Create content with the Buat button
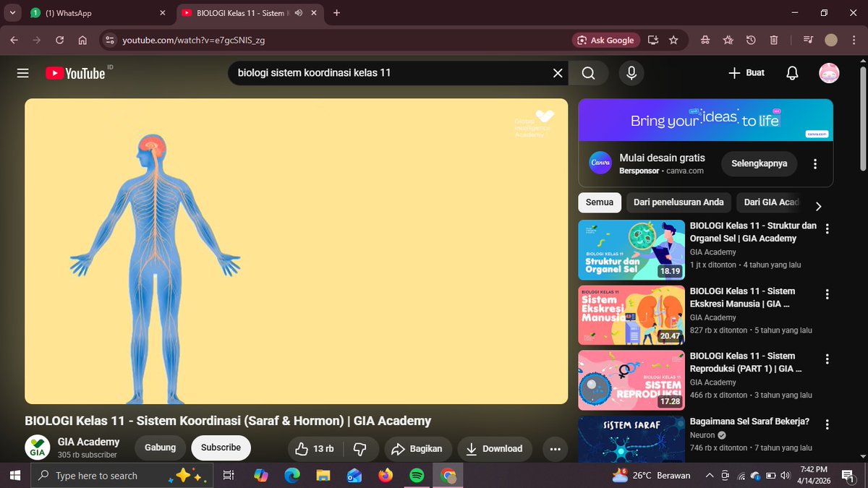Viewport: 868px width, 488px height. [x=746, y=73]
